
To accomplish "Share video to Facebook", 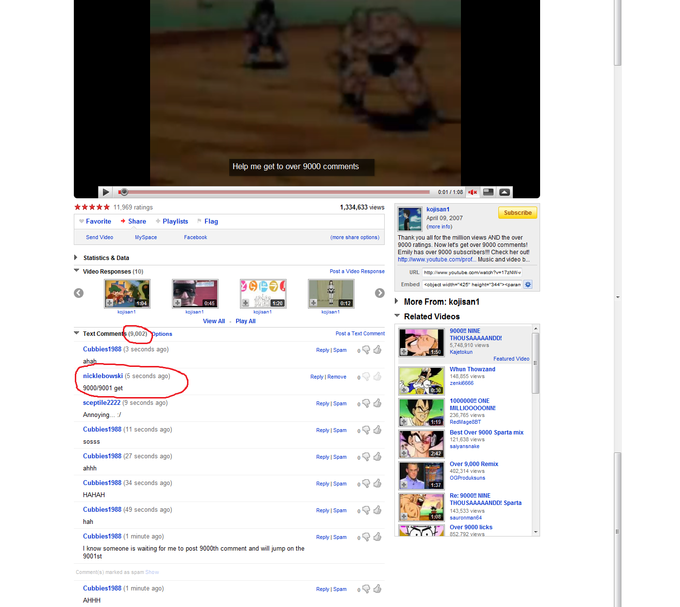I will [x=195, y=237].
